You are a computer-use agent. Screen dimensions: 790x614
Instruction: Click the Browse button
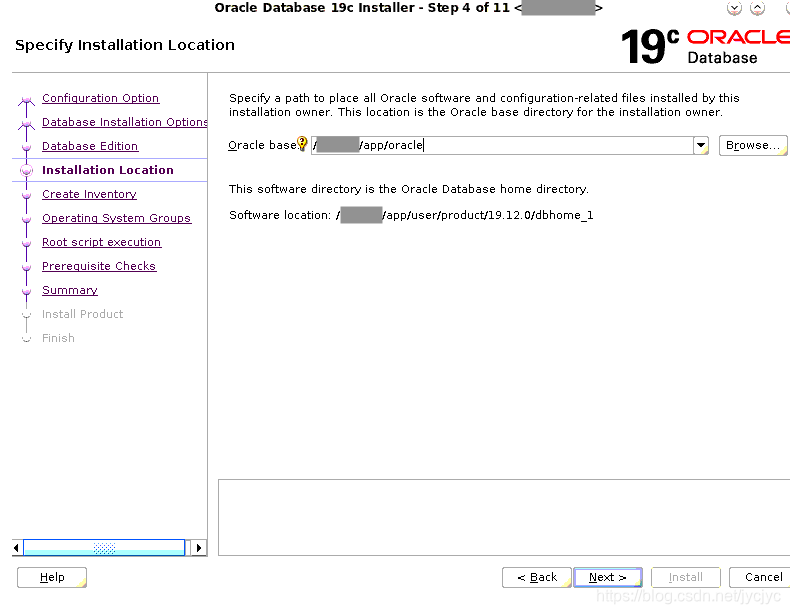[x=753, y=146]
